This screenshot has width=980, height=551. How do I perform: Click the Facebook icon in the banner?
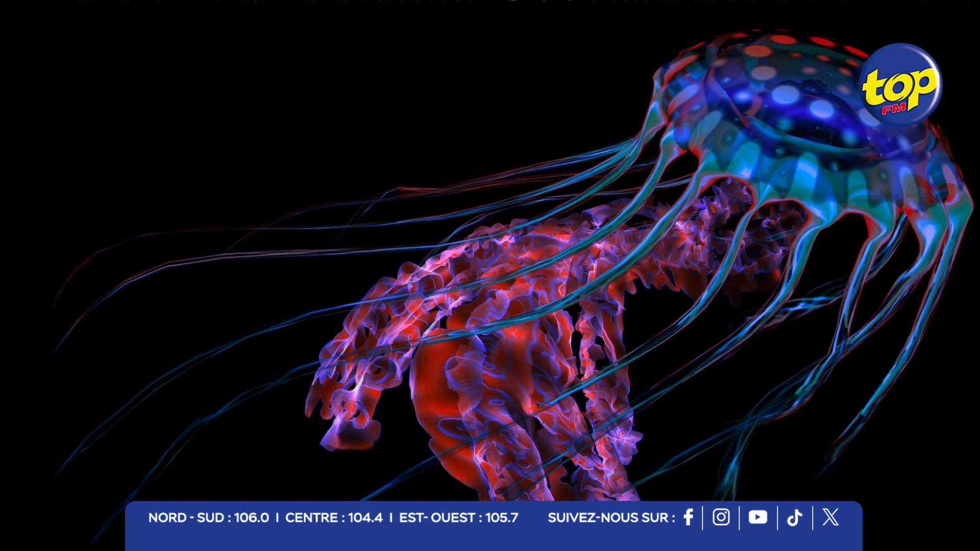click(688, 517)
